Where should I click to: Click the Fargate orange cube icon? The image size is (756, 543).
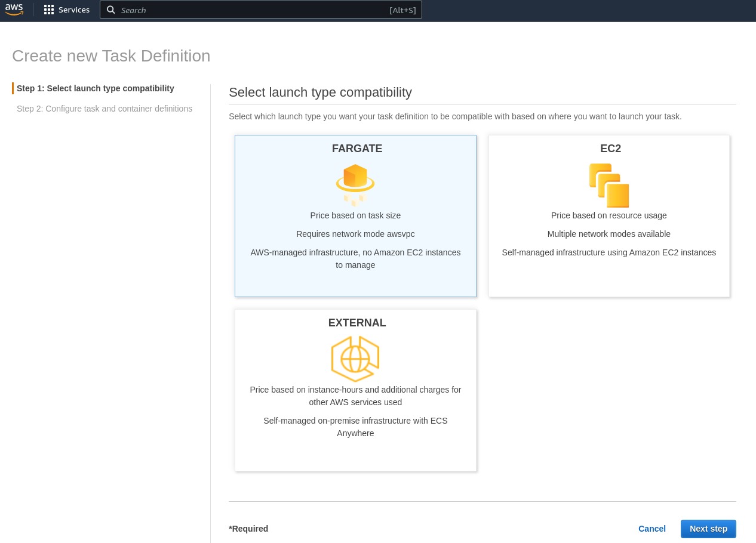point(355,185)
